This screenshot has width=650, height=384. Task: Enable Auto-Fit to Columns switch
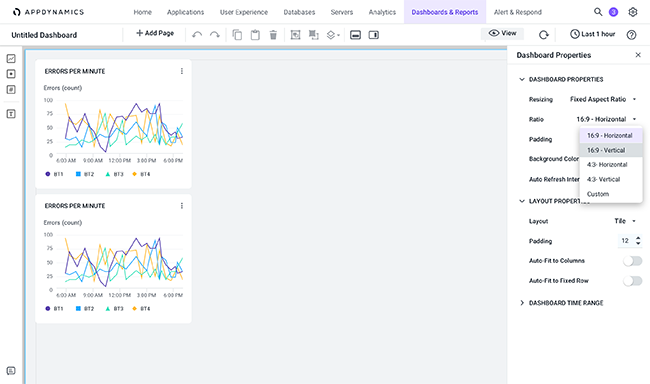(632, 261)
